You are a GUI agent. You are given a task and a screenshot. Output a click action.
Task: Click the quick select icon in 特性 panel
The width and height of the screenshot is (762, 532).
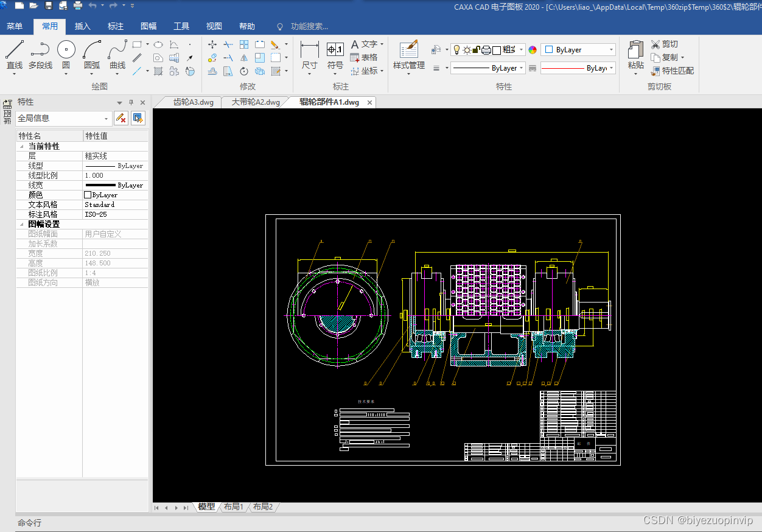click(x=138, y=118)
